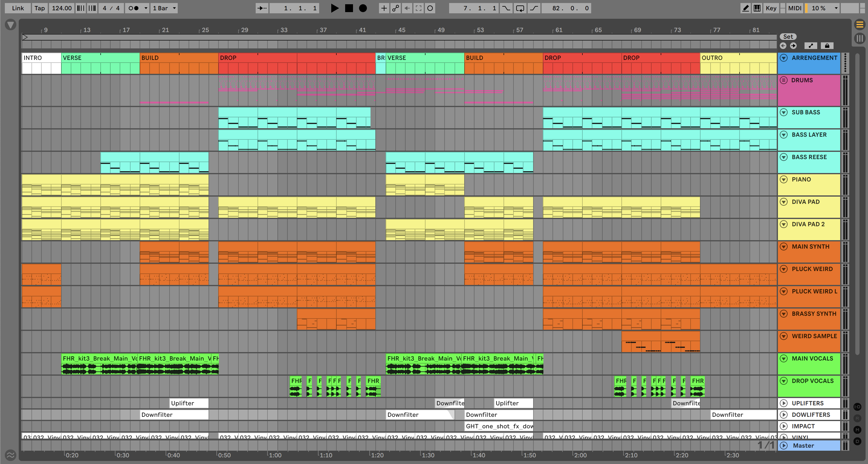Viewport: 868px width, 464px height.
Task: Click the Lock Envelopes padlock icon
Action: coord(827,46)
